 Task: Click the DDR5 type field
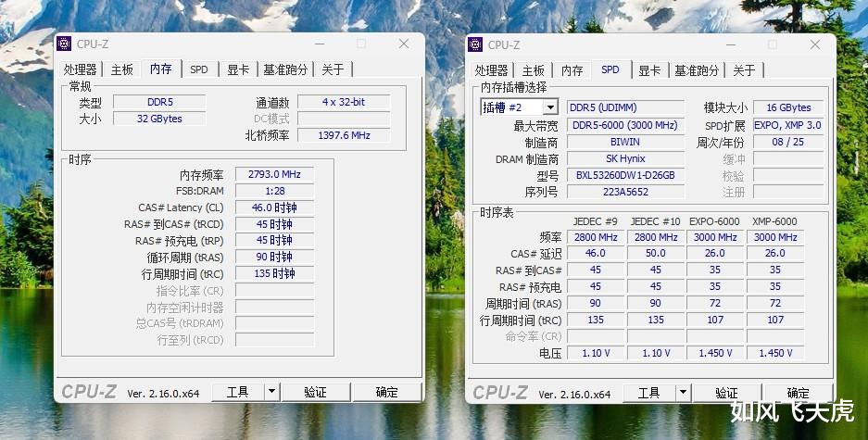click(159, 102)
